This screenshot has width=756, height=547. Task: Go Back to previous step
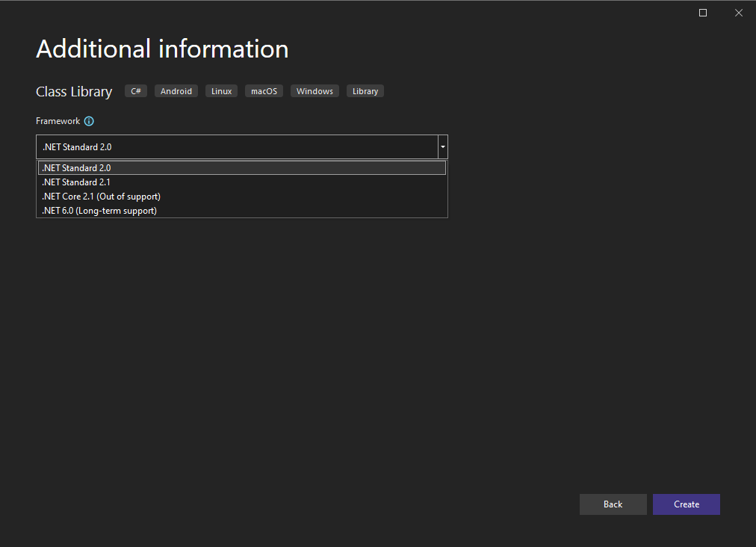coord(613,504)
